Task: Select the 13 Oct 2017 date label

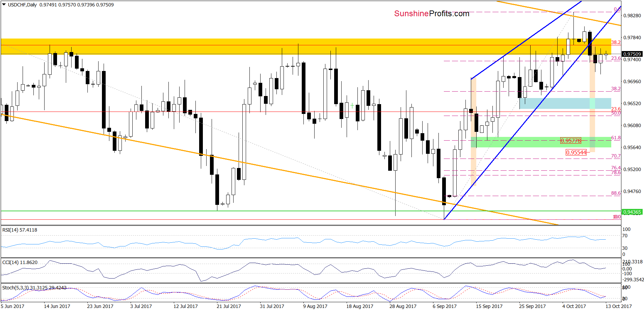Action: click(619, 306)
